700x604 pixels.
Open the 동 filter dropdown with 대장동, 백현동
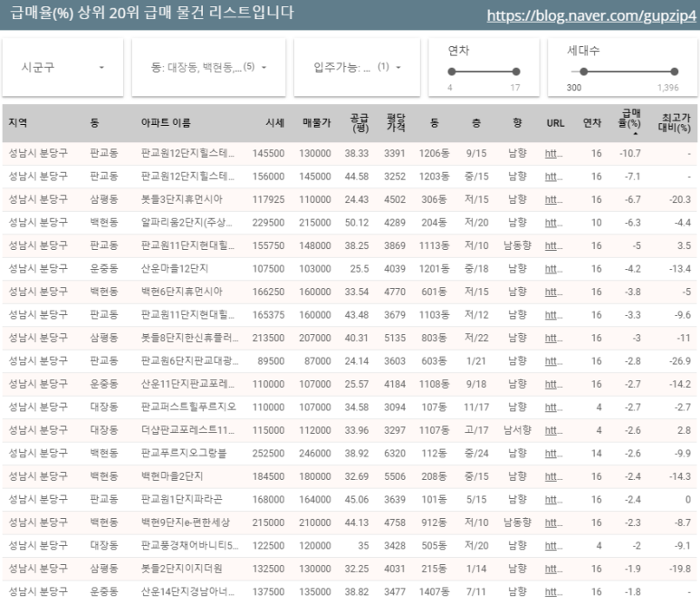click(208, 67)
